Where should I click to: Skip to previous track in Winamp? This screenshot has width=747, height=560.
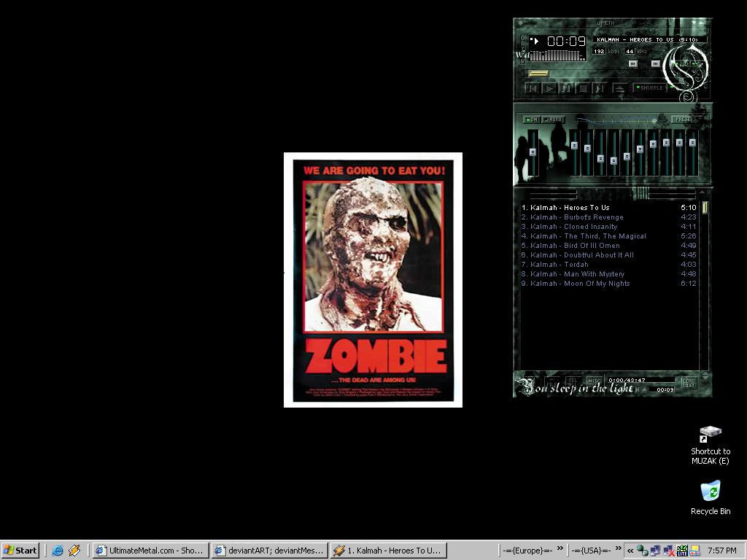coord(532,88)
